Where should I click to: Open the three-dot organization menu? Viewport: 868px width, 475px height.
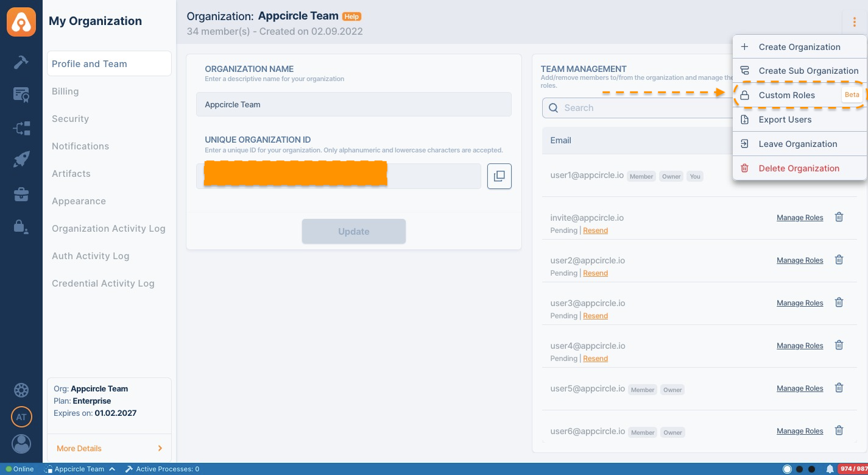point(855,23)
